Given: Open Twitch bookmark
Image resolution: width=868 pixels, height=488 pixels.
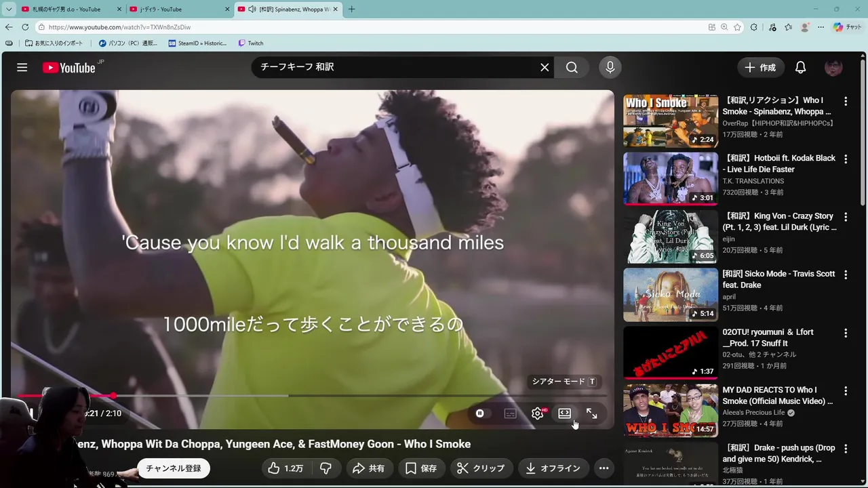Looking at the screenshot, I should [x=251, y=43].
